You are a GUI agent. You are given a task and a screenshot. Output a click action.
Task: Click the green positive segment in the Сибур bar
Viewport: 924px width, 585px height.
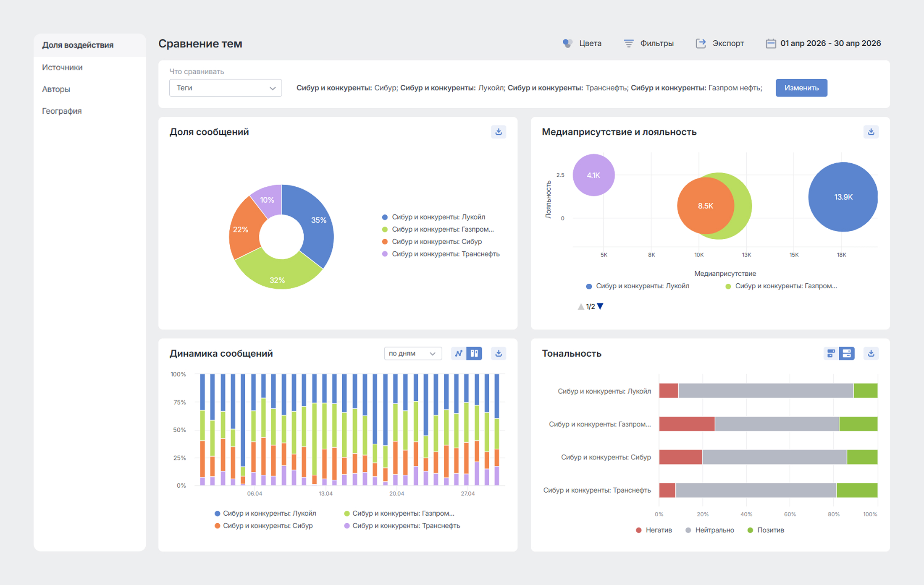[x=862, y=457]
